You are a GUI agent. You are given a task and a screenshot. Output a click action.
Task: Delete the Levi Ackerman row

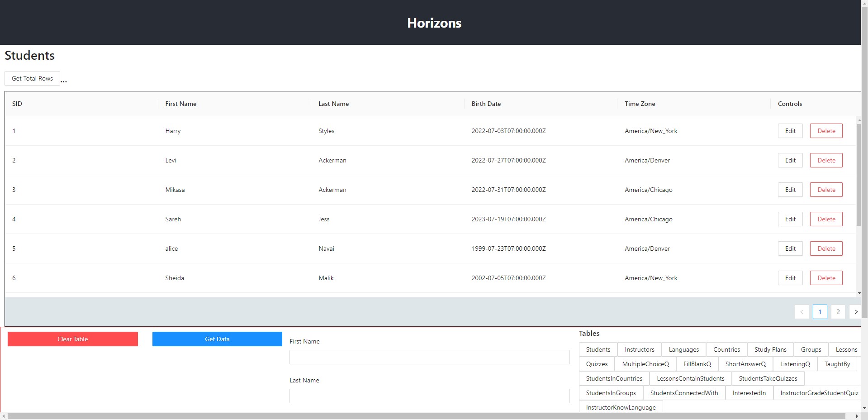826,160
